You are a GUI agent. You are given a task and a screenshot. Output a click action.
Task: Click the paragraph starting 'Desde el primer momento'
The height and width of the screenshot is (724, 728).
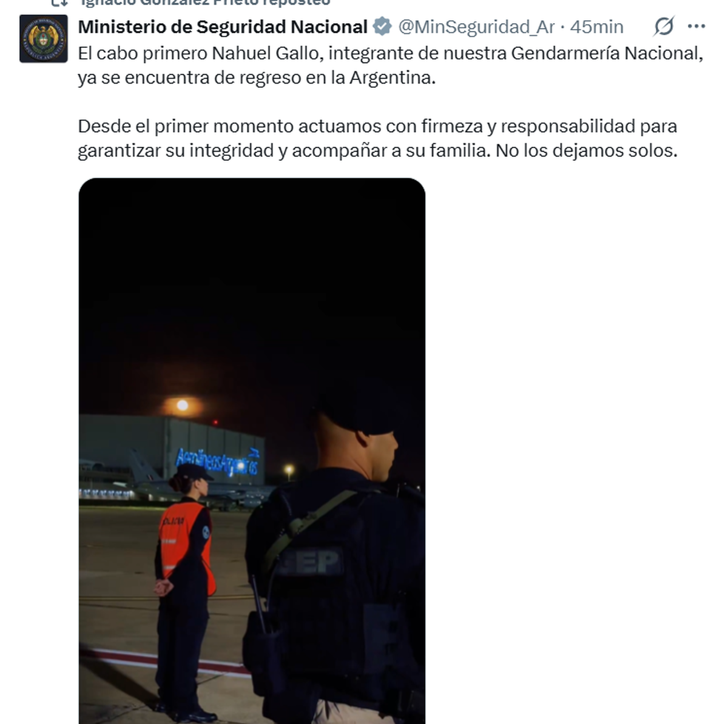[x=377, y=138]
